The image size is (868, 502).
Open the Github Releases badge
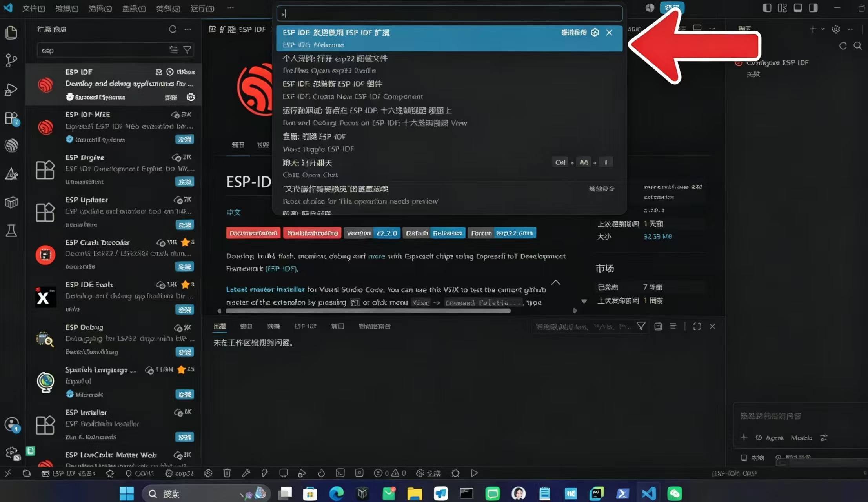pyautogui.click(x=434, y=233)
